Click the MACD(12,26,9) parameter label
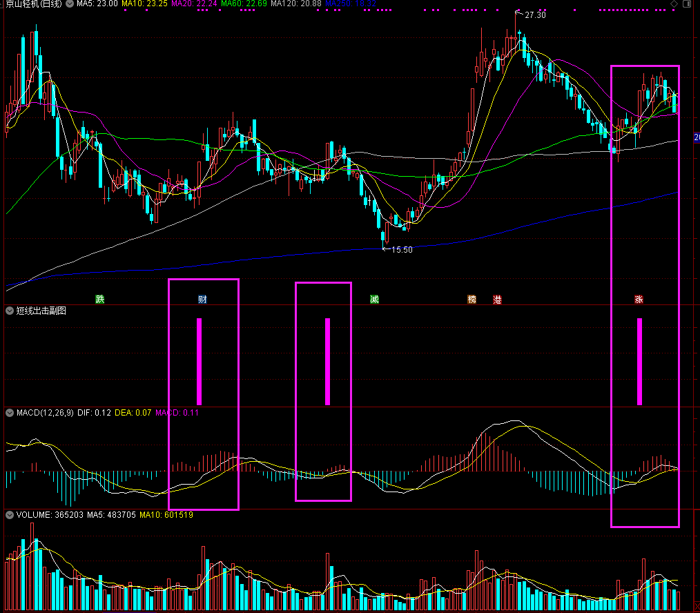This screenshot has width=700, height=613. pyautogui.click(x=45, y=413)
